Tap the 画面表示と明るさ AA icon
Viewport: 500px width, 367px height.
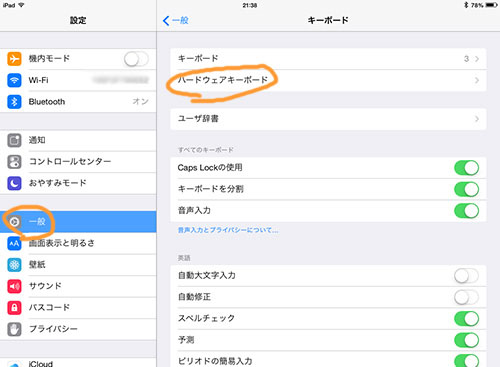14,243
